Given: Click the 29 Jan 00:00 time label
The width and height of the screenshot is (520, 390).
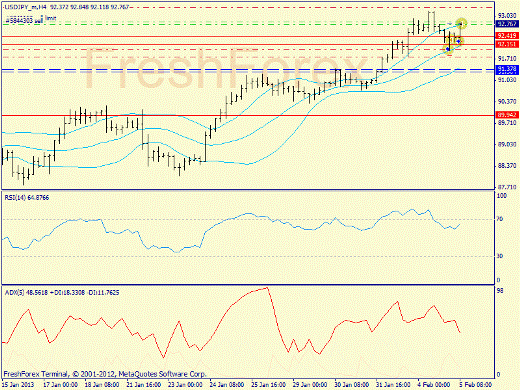Looking at the screenshot, I should pyautogui.click(x=310, y=385).
